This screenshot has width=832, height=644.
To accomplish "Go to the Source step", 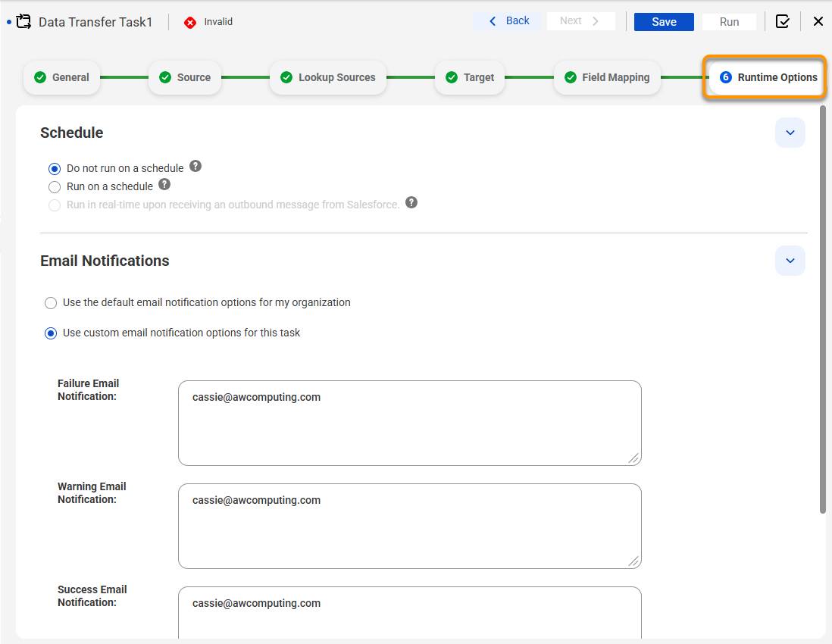I will [185, 77].
